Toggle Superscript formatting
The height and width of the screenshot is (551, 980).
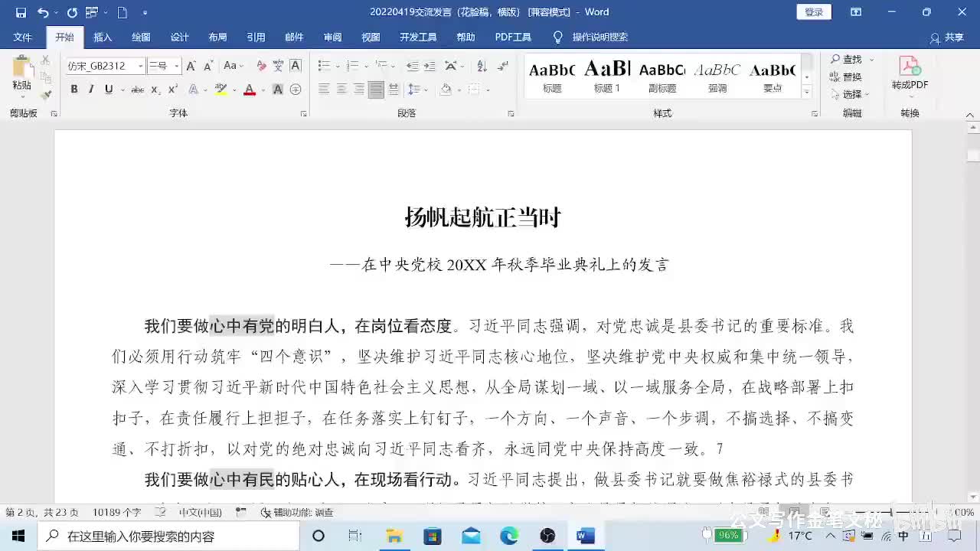click(x=171, y=90)
